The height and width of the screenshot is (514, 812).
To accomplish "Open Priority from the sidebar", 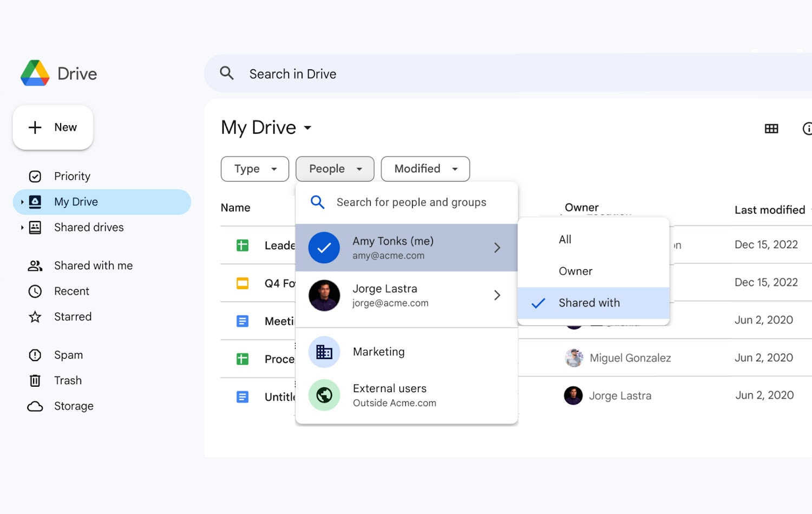I will pos(71,175).
